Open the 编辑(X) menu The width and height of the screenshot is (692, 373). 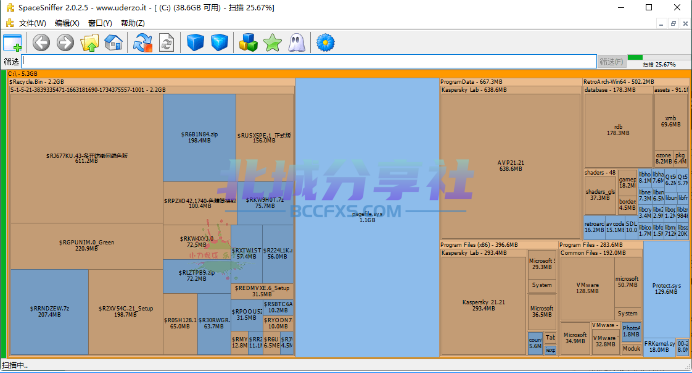tap(67, 23)
